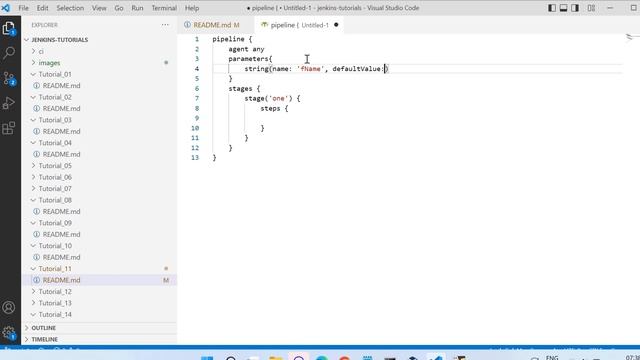This screenshot has height=360, width=640.
Task: Click 'agent any' on line 2
Action: 246,49
